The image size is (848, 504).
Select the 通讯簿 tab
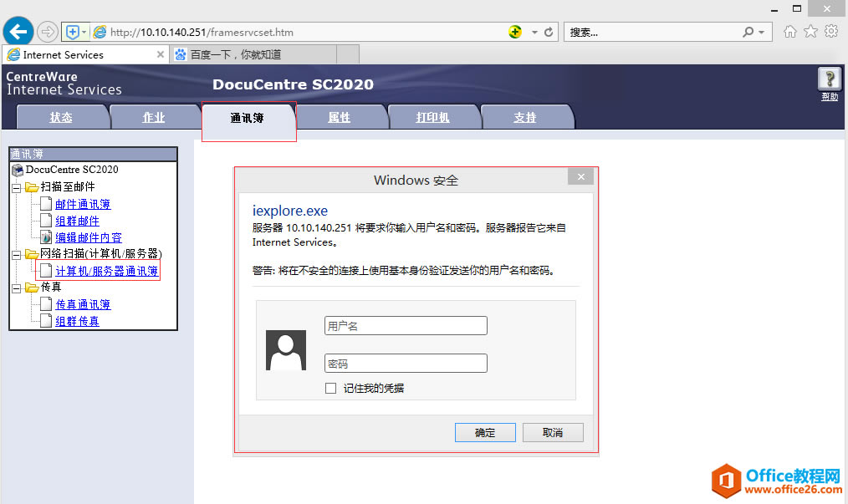[248, 118]
